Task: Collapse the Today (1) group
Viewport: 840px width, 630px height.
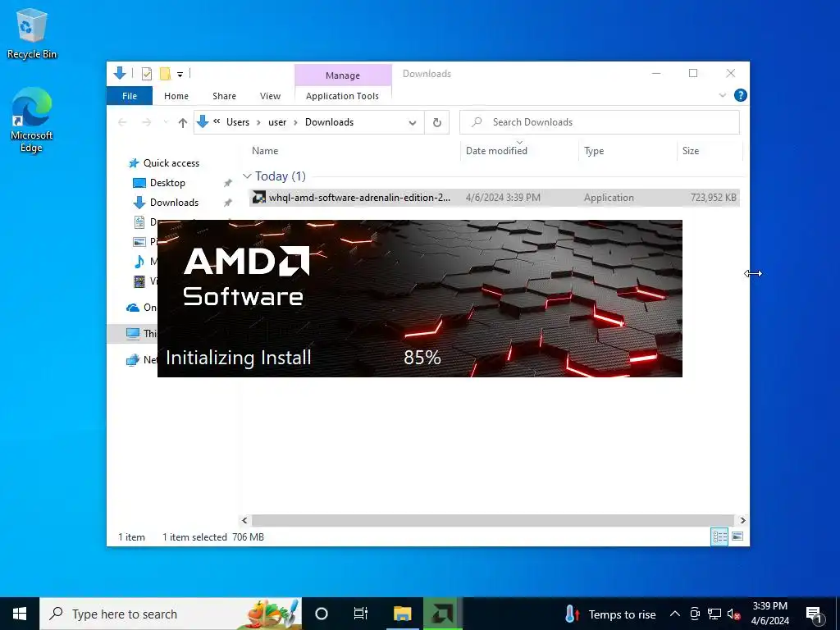Action: click(247, 176)
